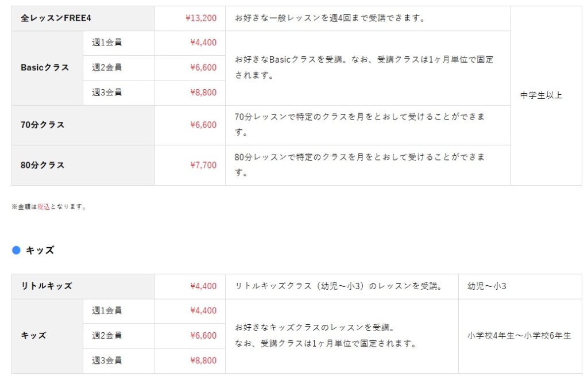Click the 中学生以上 cell
The width and height of the screenshot is (588, 376).
click(x=541, y=96)
